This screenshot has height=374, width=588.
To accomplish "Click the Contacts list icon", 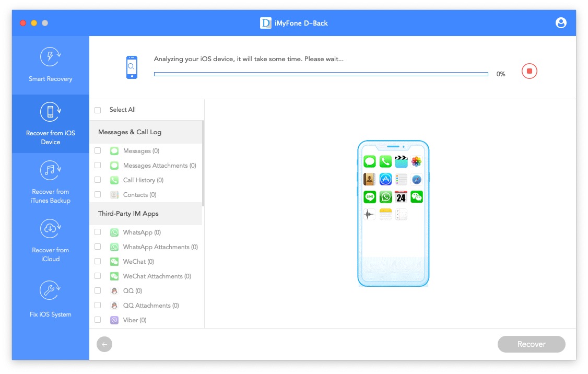I will click(x=114, y=195).
